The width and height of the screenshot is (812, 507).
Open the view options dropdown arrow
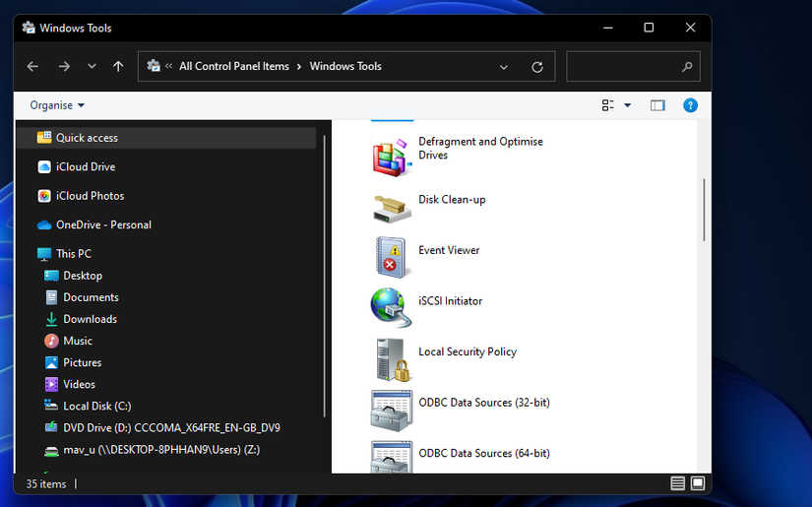(x=627, y=105)
